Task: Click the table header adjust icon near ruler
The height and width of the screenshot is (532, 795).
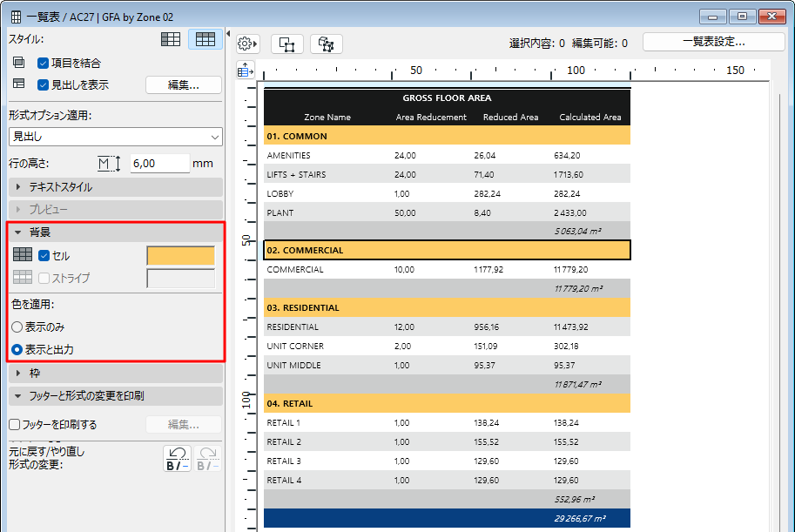Action: point(245,71)
